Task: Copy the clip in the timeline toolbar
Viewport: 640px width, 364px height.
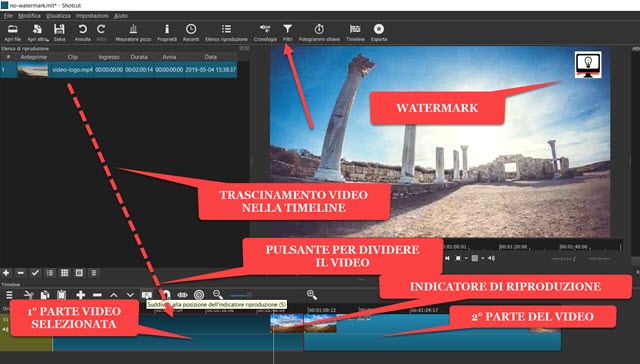Action: pos(45,295)
